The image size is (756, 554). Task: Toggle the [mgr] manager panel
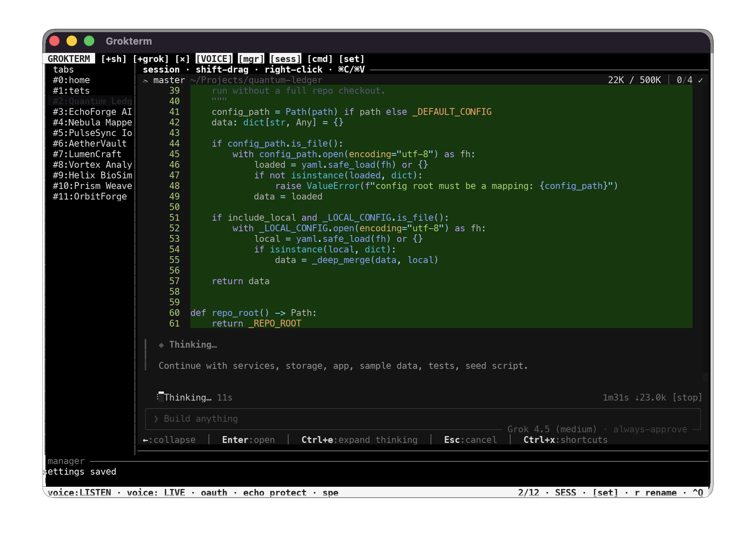click(251, 59)
